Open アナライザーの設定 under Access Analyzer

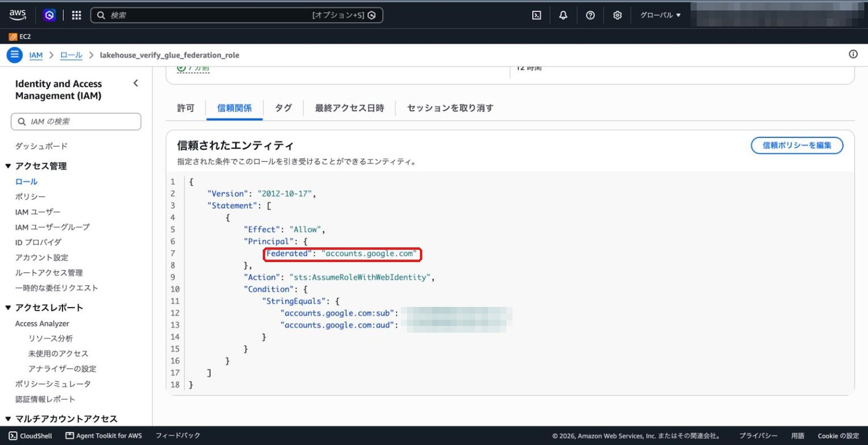(x=62, y=369)
